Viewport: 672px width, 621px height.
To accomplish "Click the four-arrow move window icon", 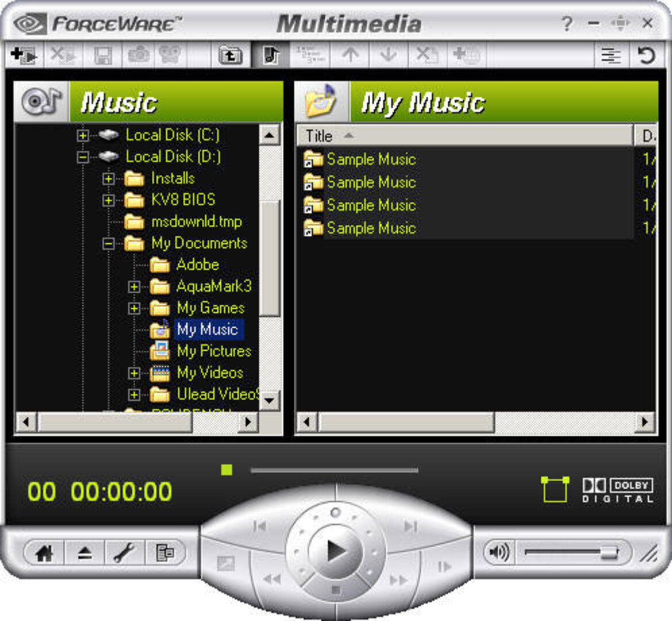I will pyautogui.click(x=620, y=23).
